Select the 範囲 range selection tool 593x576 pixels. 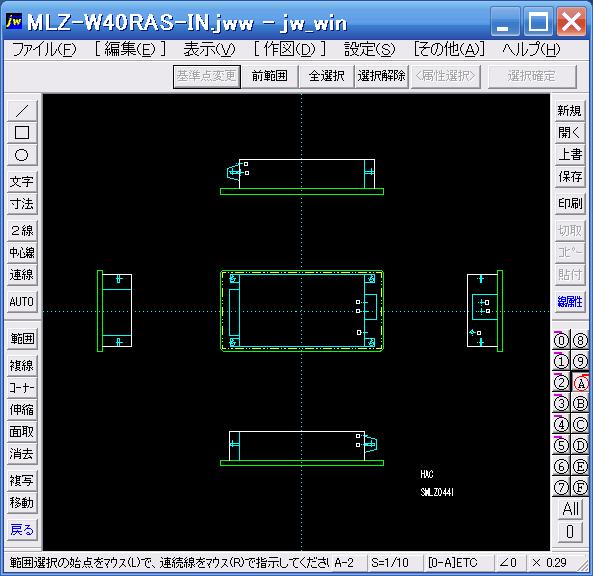pyautogui.click(x=22, y=338)
